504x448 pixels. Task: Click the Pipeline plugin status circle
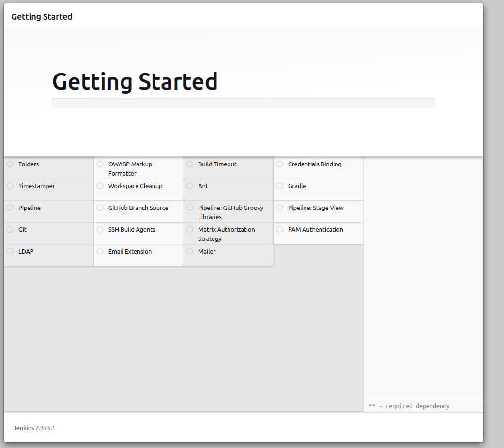pyautogui.click(x=10, y=208)
